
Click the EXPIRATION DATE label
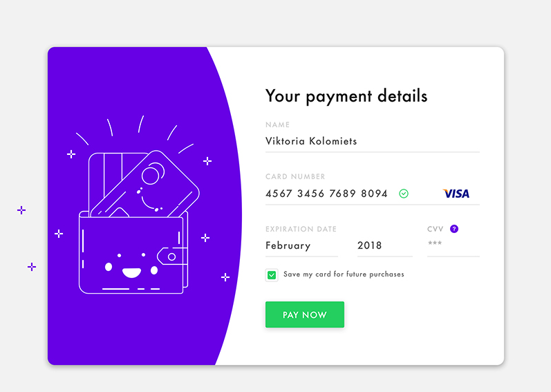tap(301, 229)
